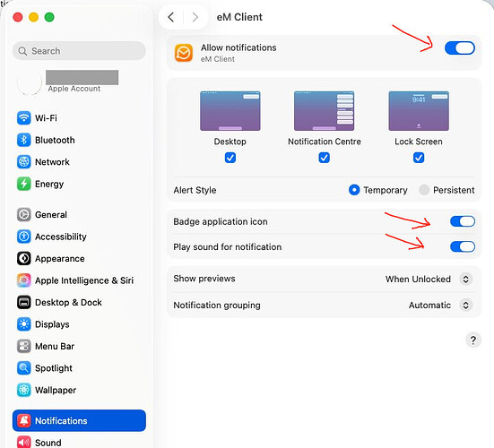Uncheck the Lock Screen checkbox
This screenshot has height=448, width=494.
(x=419, y=158)
